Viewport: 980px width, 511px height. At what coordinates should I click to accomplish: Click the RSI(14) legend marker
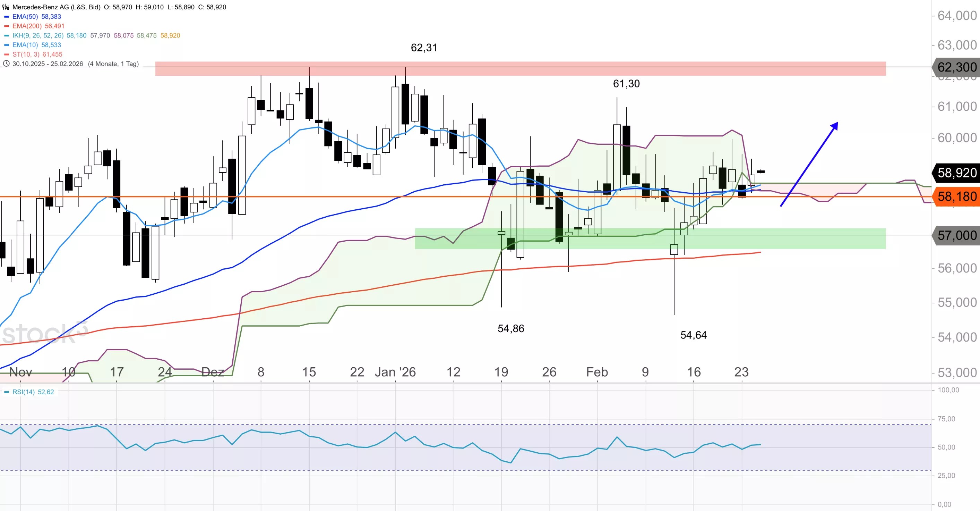[7, 392]
